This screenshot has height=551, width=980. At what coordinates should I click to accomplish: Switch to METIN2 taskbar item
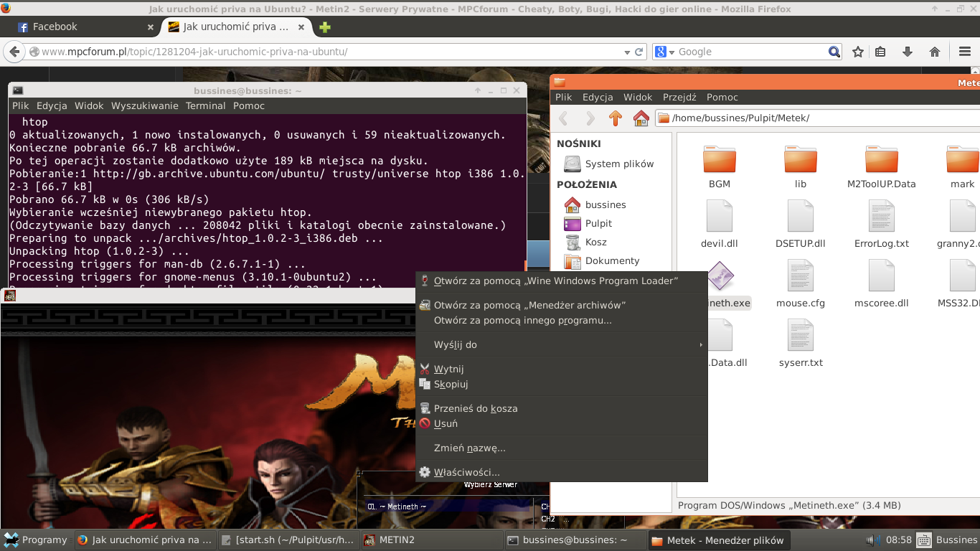tap(430, 540)
